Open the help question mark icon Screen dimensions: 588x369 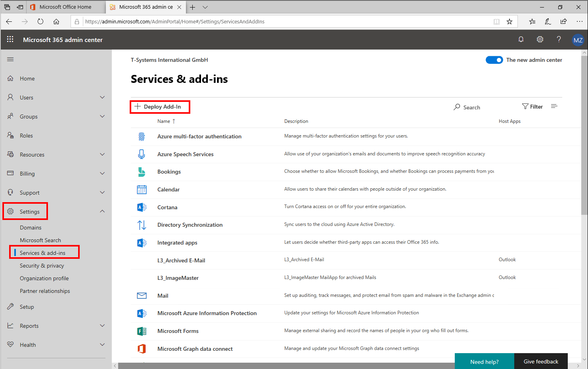pyautogui.click(x=559, y=39)
